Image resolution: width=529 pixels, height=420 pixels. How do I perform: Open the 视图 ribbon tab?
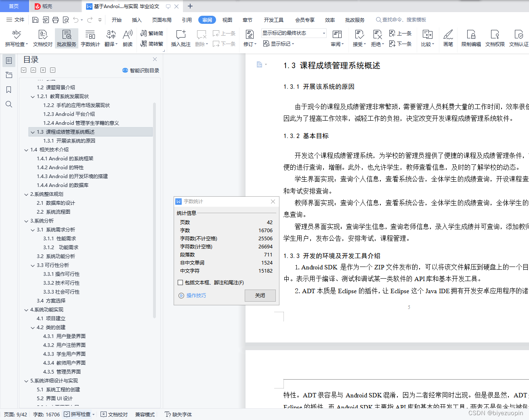[227, 20]
